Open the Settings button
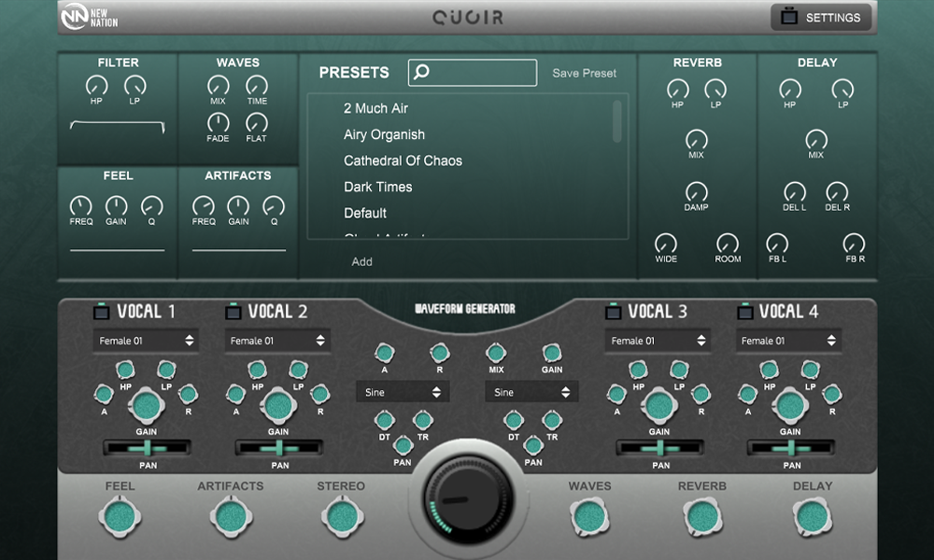This screenshot has width=934, height=560. 820,18
